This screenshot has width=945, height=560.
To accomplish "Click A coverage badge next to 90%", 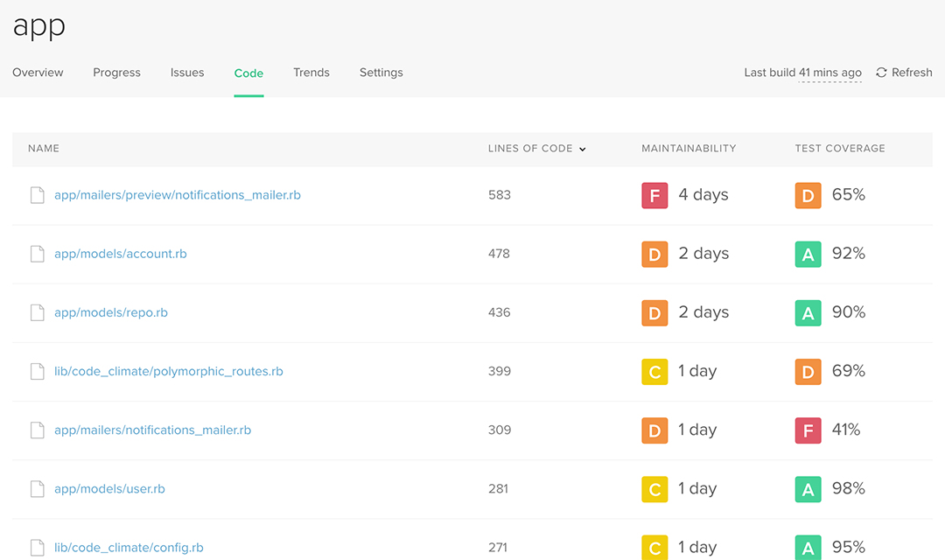I will click(x=808, y=313).
